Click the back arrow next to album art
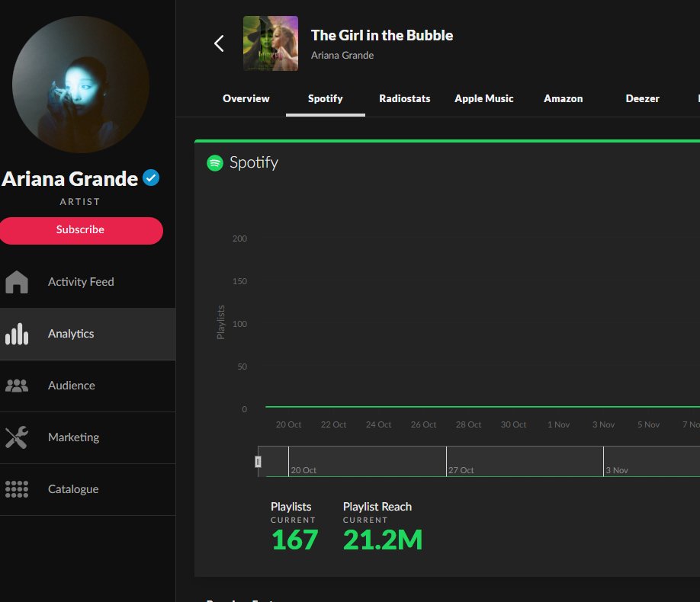This screenshot has height=602, width=700. click(219, 43)
